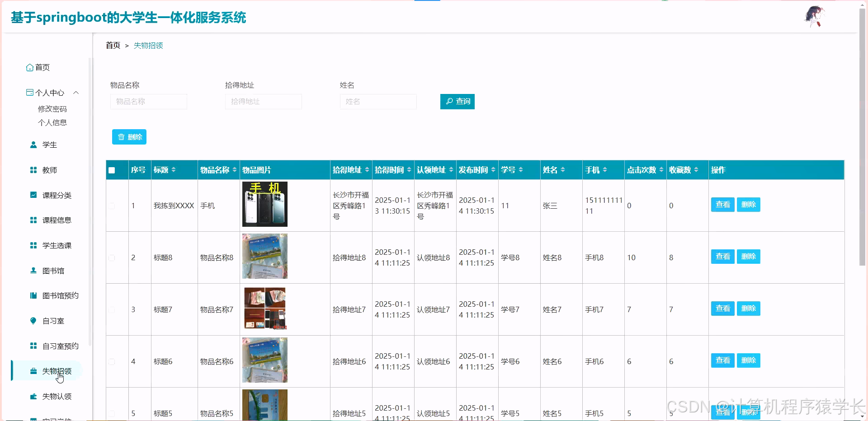Click the magnifier icon inside 查询 button
The image size is (868, 421).
click(x=449, y=101)
